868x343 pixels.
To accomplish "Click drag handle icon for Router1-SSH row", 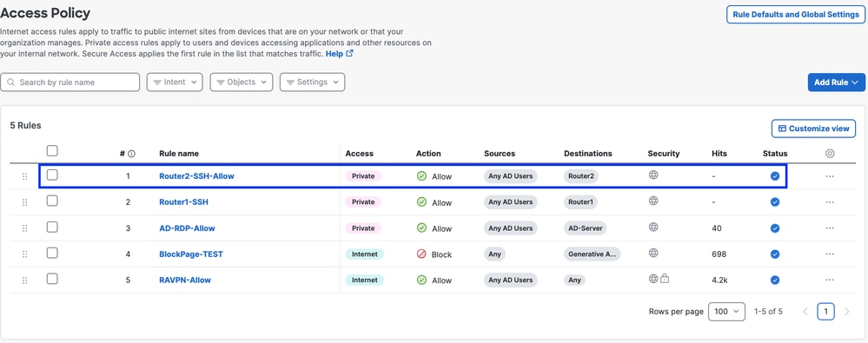I will 25,202.
